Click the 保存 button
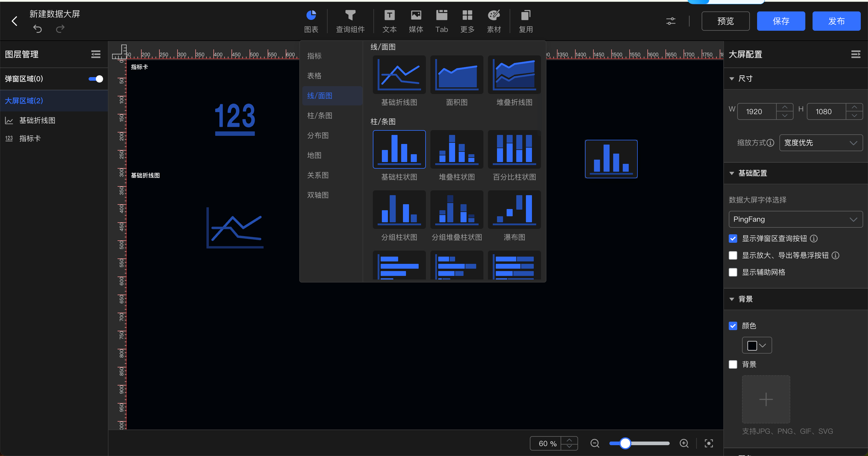This screenshot has height=456, width=868. [781, 21]
